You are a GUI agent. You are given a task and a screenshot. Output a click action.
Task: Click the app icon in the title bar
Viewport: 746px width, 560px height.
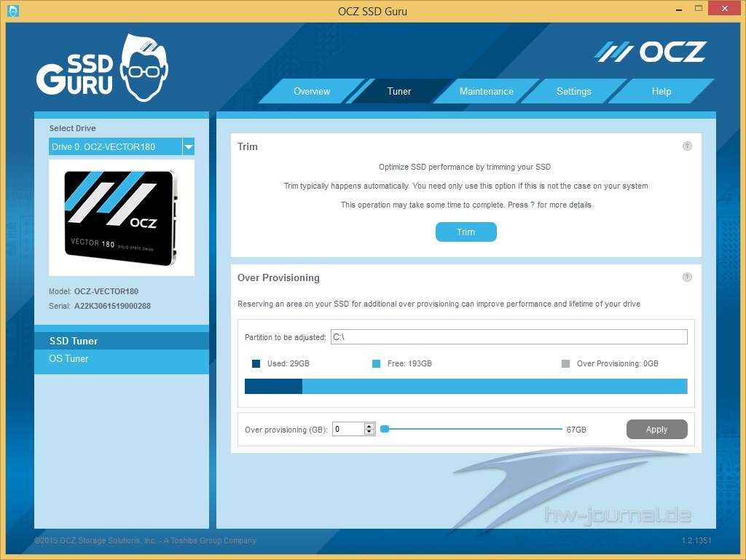pyautogui.click(x=12, y=10)
